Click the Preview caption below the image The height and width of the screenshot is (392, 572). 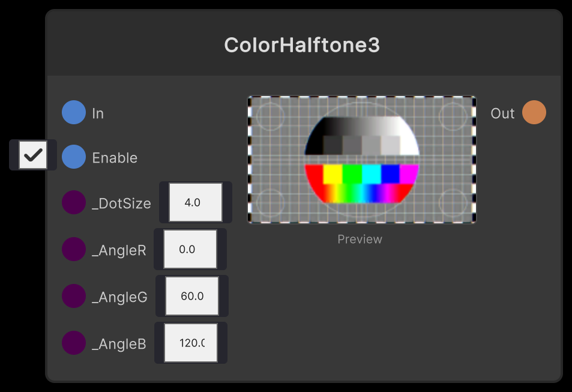click(360, 239)
